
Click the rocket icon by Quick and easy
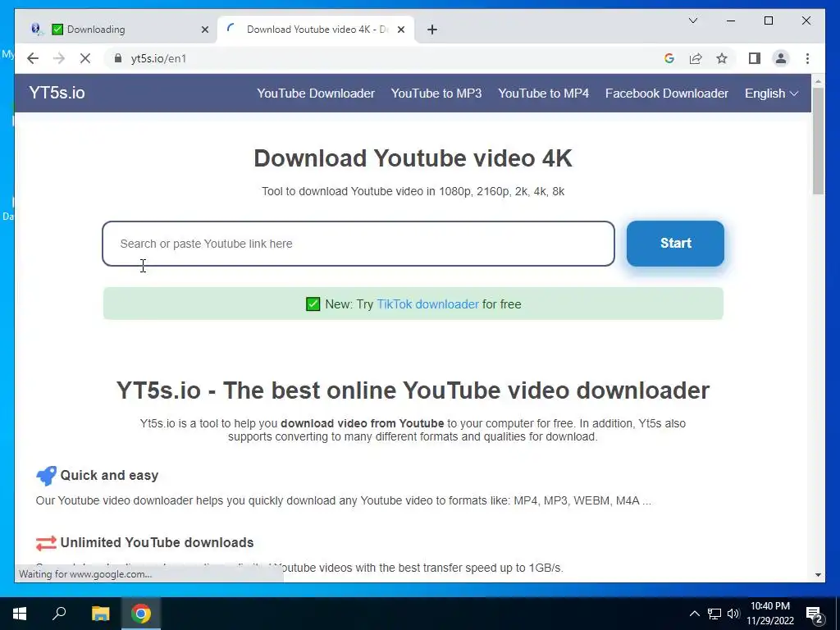(x=46, y=475)
